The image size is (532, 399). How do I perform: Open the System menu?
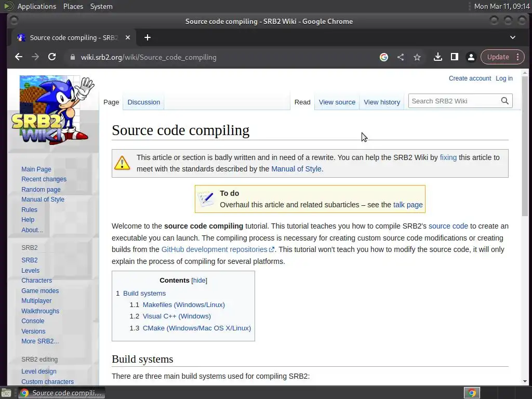[101, 6]
